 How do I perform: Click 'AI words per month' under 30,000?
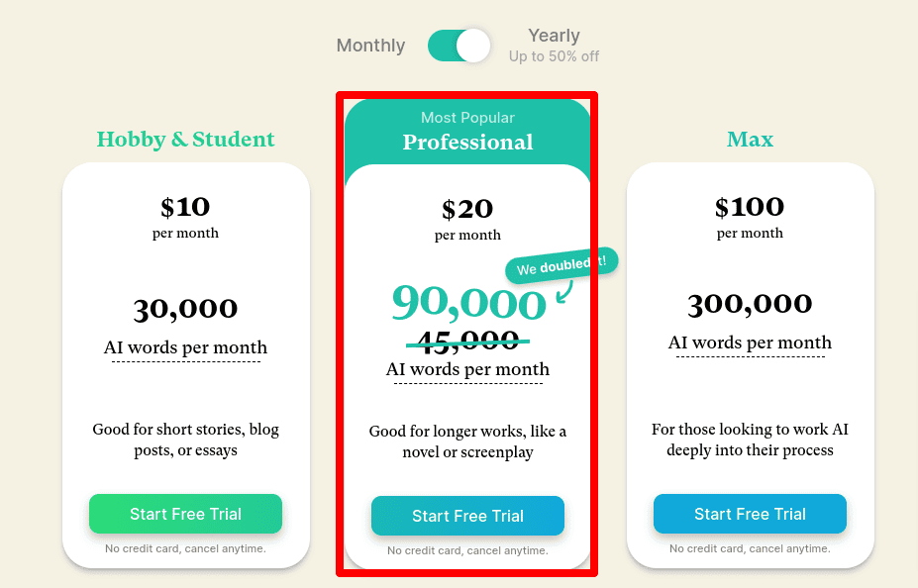186,347
